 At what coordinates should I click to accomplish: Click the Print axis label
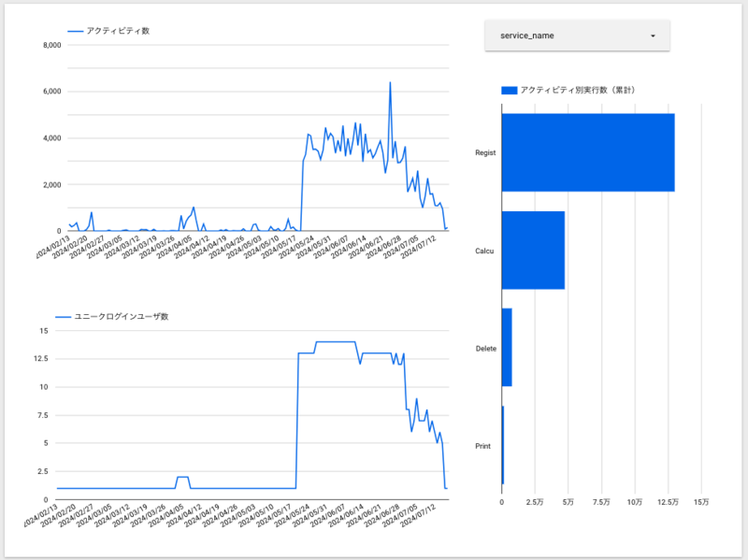[x=482, y=446]
